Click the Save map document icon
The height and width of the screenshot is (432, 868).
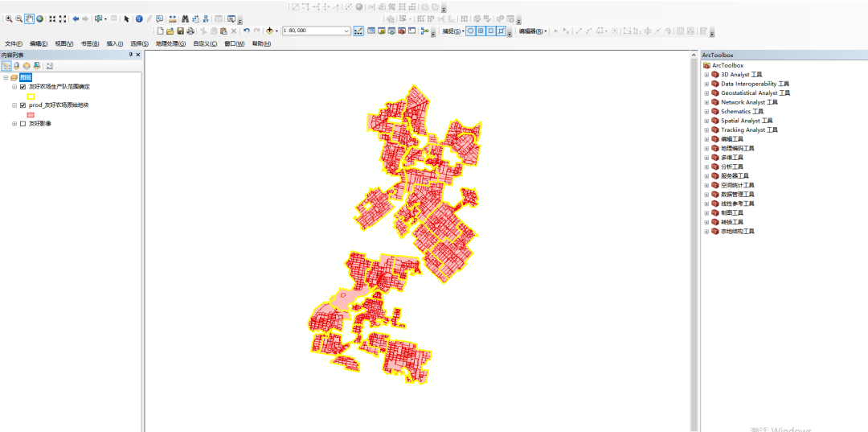(180, 31)
